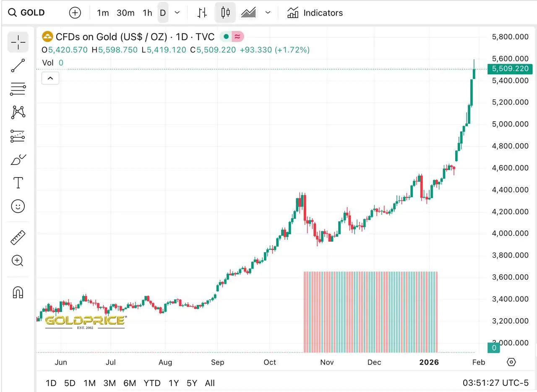Click the add symbol plus button
537x392 pixels.
[x=75, y=13]
